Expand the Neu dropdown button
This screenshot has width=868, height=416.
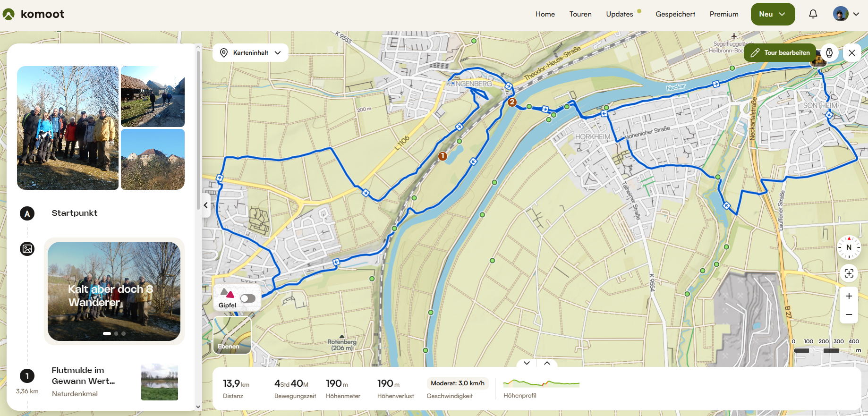tap(773, 14)
